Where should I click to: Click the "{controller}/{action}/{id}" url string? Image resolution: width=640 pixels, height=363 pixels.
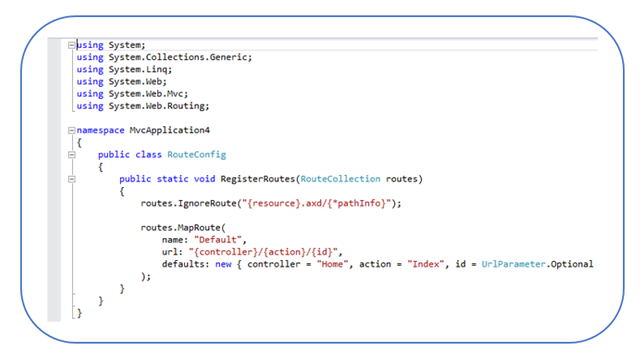(x=263, y=252)
